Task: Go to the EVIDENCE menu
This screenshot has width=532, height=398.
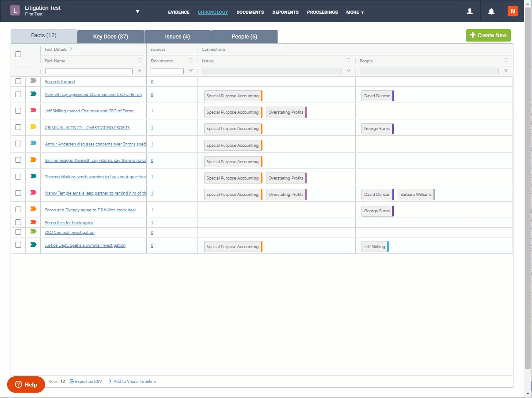Action: (179, 12)
